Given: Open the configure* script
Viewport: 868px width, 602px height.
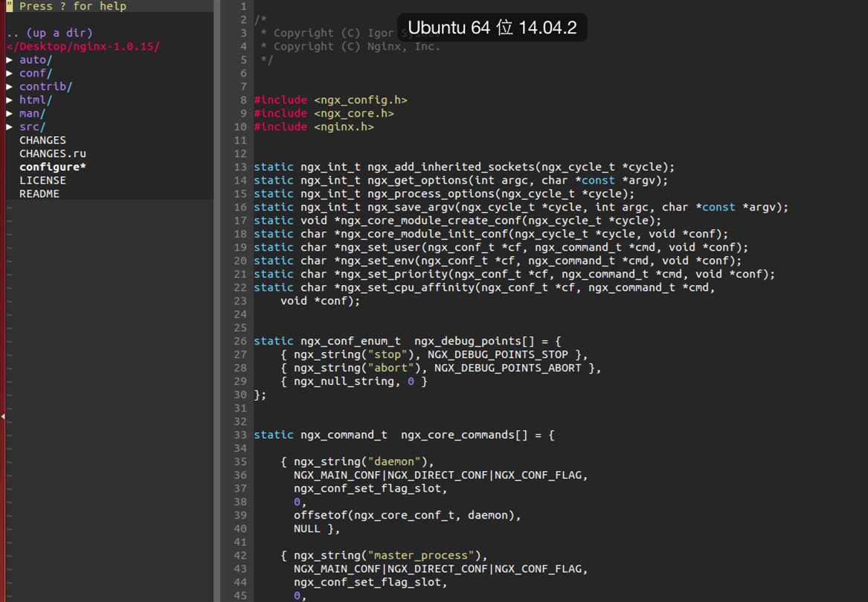Looking at the screenshot, I should 53,167.
